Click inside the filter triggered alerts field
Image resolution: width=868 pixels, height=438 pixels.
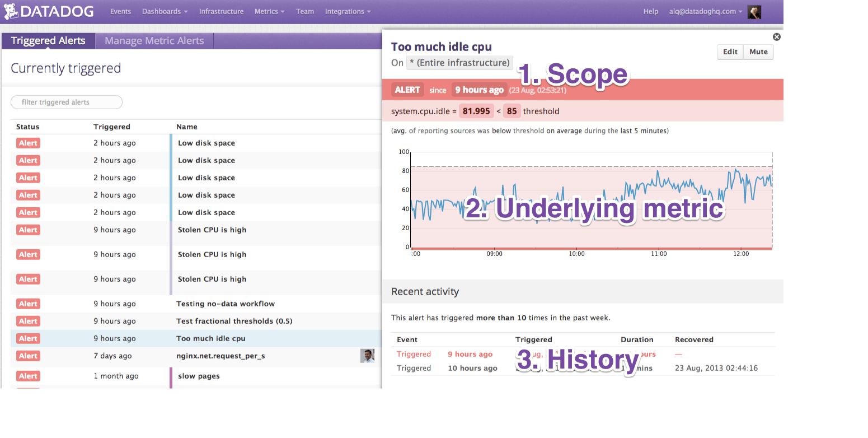66,102
